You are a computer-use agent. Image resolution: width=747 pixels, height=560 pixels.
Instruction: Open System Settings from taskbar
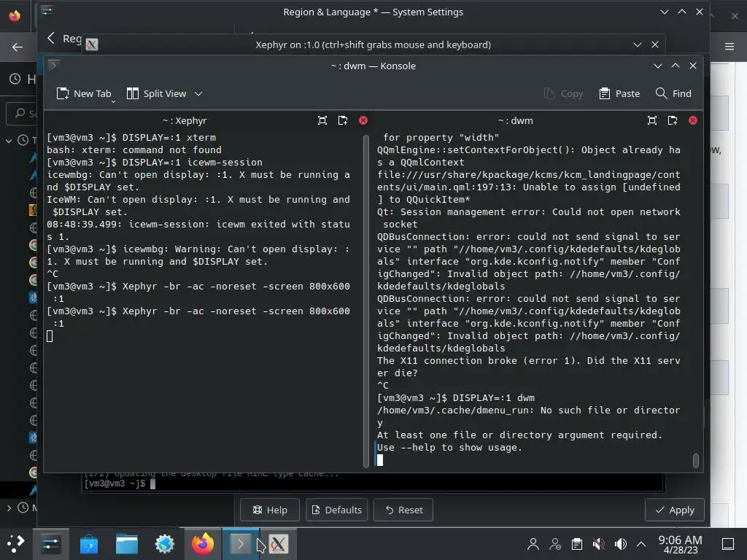pos(50,544)
